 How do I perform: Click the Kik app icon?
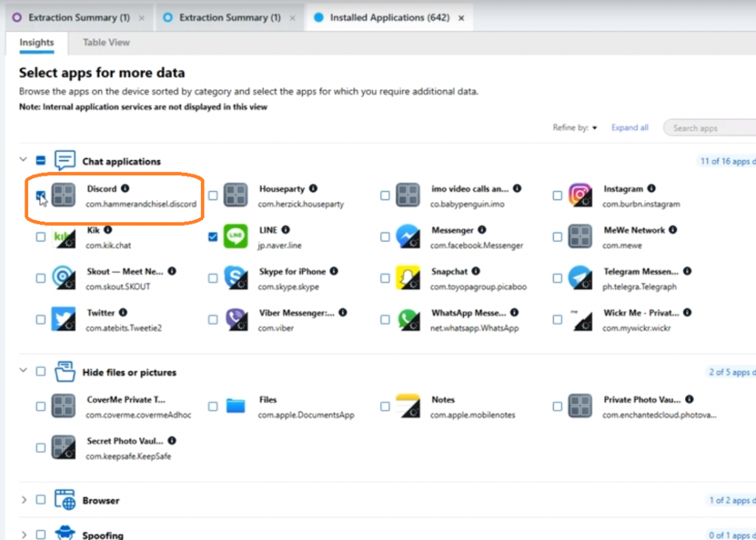[63, 237]
